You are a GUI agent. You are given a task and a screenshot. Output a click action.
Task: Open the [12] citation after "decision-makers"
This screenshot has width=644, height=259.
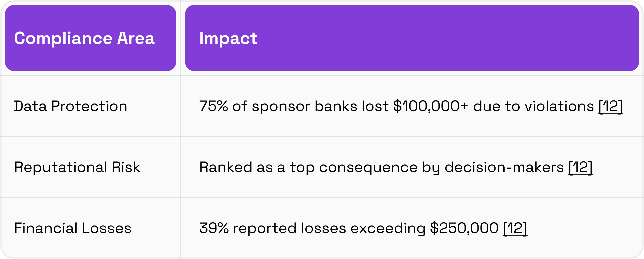(x=580, y=167)
